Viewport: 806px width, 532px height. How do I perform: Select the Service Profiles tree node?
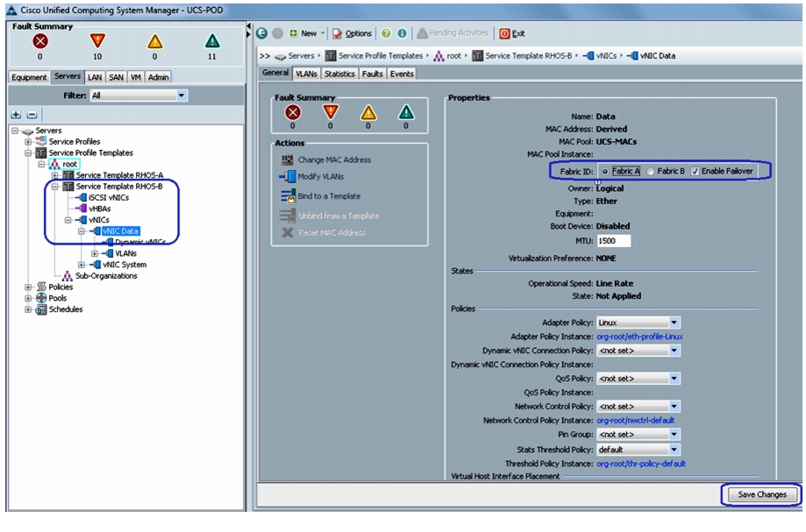pyautogui.click(x=75, y=142)
